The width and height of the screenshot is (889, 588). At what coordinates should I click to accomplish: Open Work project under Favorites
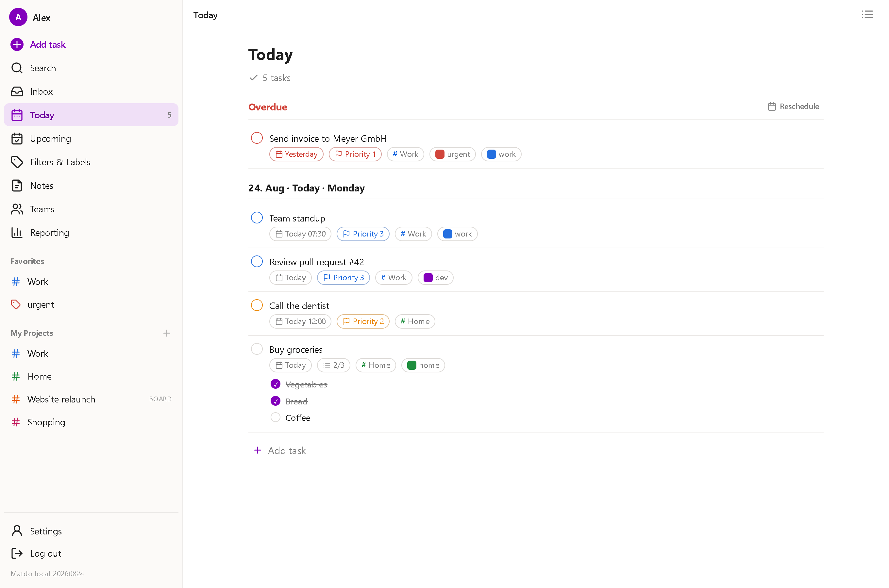pos(91,282)
